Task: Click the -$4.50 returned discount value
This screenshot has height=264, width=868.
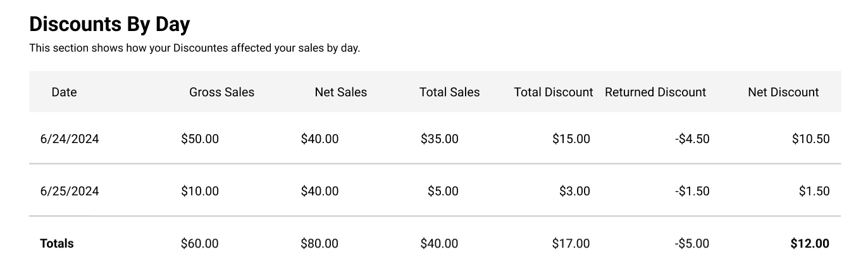Action: 691,139
